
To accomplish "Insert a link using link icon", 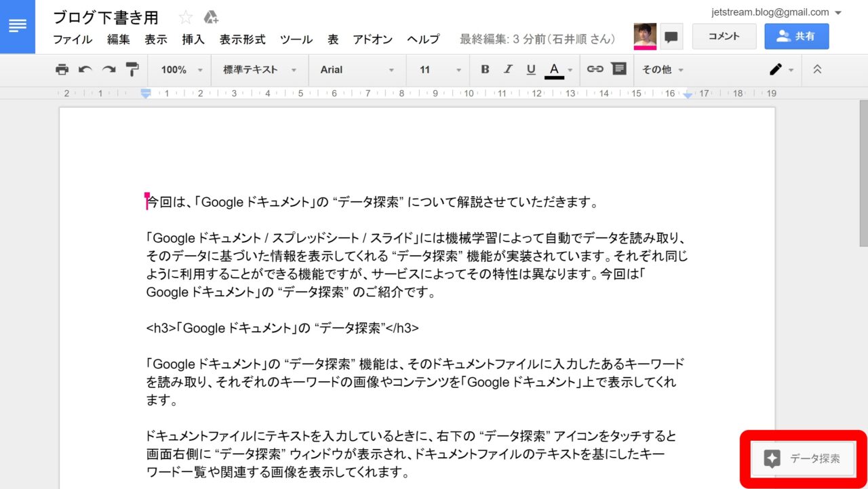I will coord(595,70).
